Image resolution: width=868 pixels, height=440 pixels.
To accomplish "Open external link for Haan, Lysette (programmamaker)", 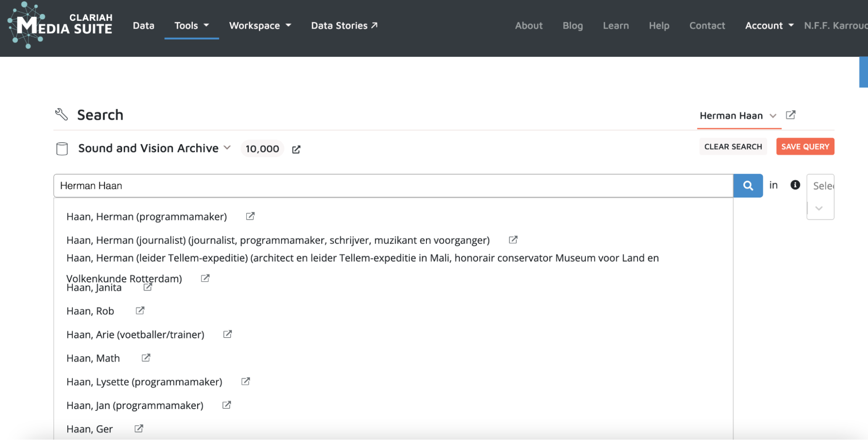I will tap(245, 381).
